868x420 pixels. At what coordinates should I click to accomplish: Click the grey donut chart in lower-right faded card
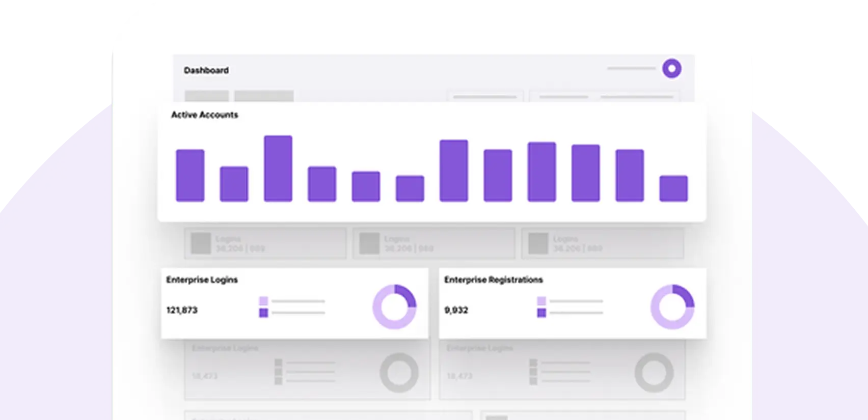(654, 373)
